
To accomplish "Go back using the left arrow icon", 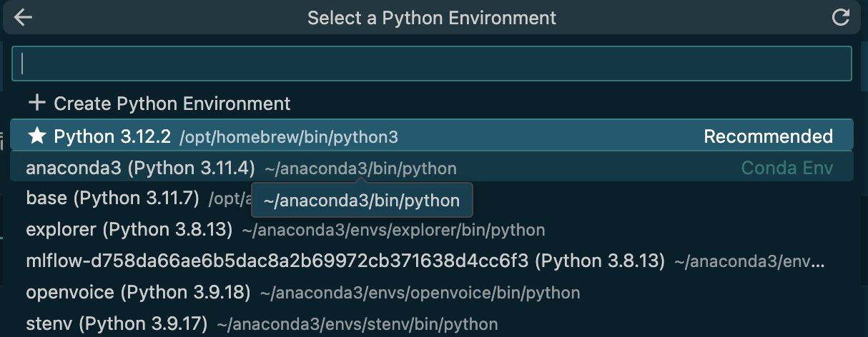I will coord(23,18).
